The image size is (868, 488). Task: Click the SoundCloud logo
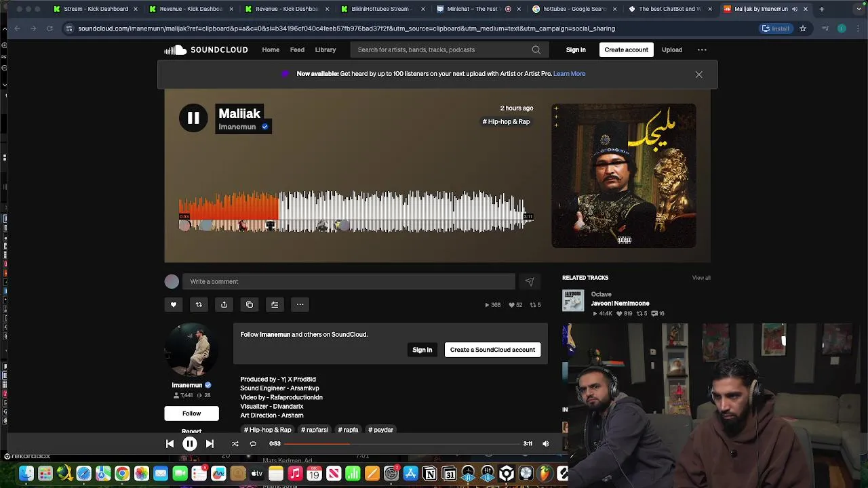pyautogui.click(x=206, y=49)
